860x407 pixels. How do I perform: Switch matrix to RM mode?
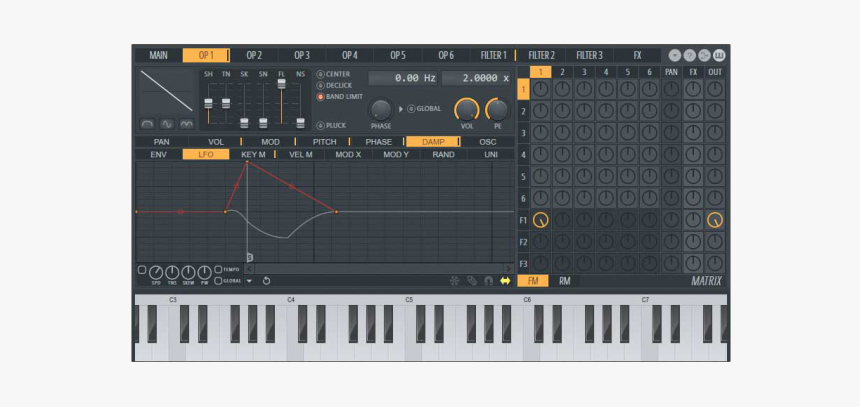point(564,281)
